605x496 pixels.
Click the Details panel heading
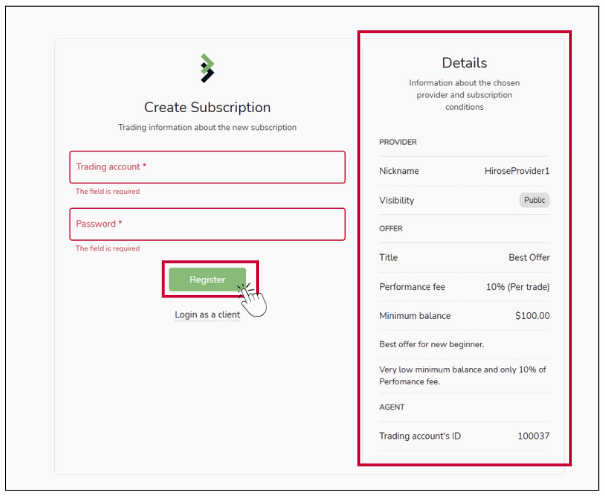(x=464, y=63)
